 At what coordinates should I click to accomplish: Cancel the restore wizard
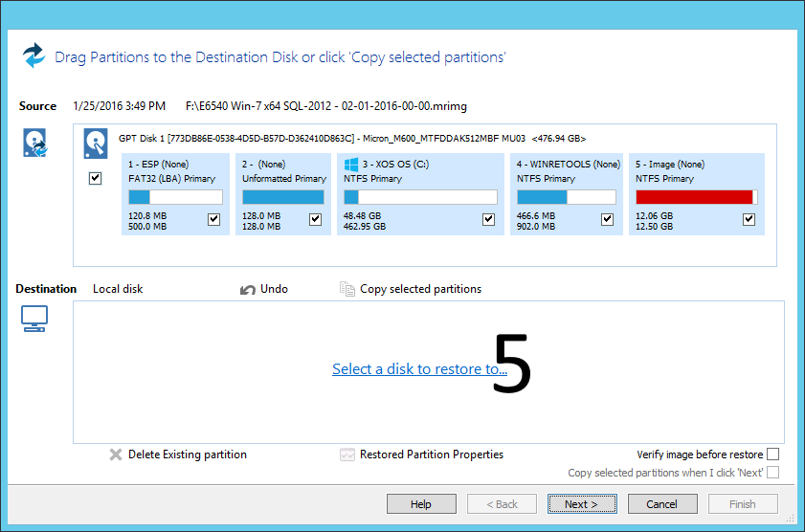tap(662, 504)
